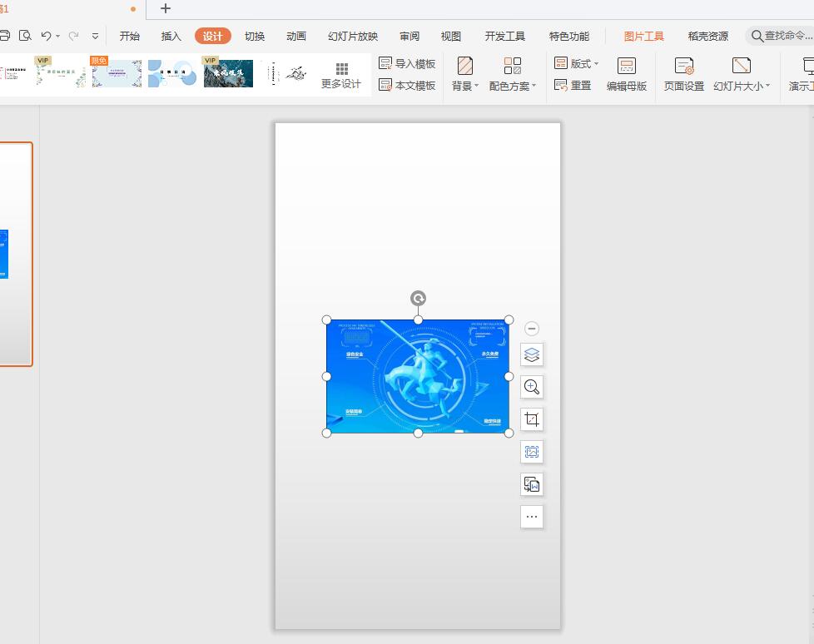This screenshot has width=814, height=644.
Task: Open 稻壳资源 tab
Action: coord(708,37)
